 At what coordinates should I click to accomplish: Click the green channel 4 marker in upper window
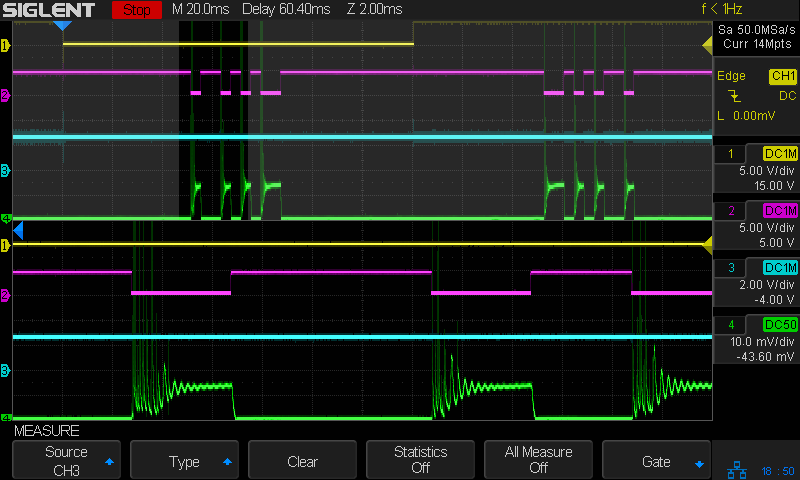5,218
